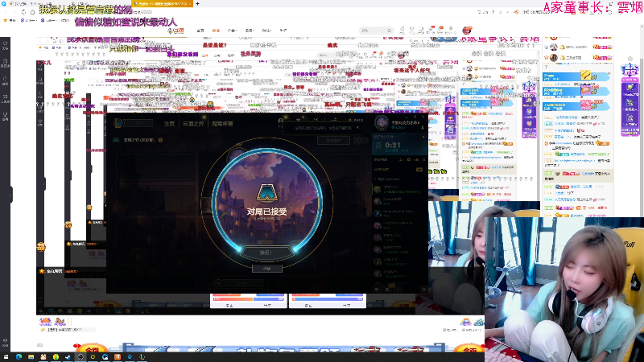
Task: Switch to the 主页 tab in the League client
Action: (x=169, y=124)
